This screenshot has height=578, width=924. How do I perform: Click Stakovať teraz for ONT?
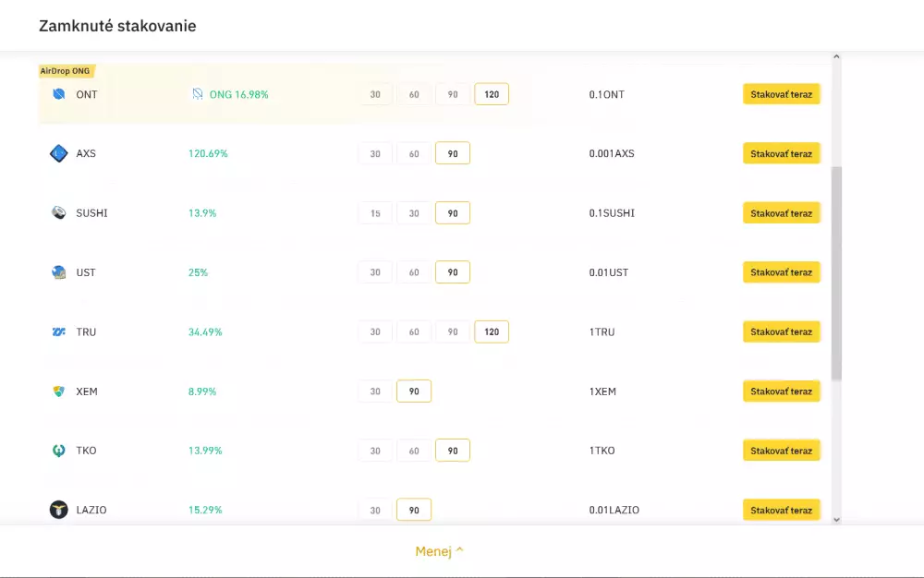(782, 93)
